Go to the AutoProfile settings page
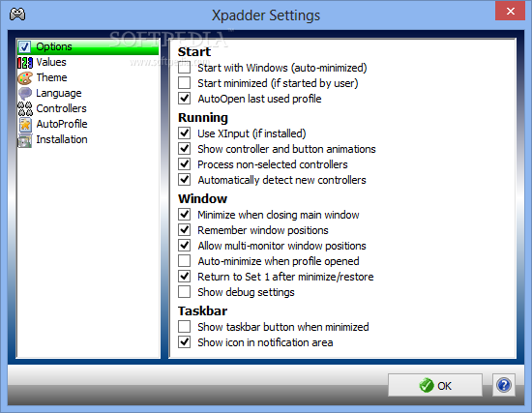 [x=62, y=124]
